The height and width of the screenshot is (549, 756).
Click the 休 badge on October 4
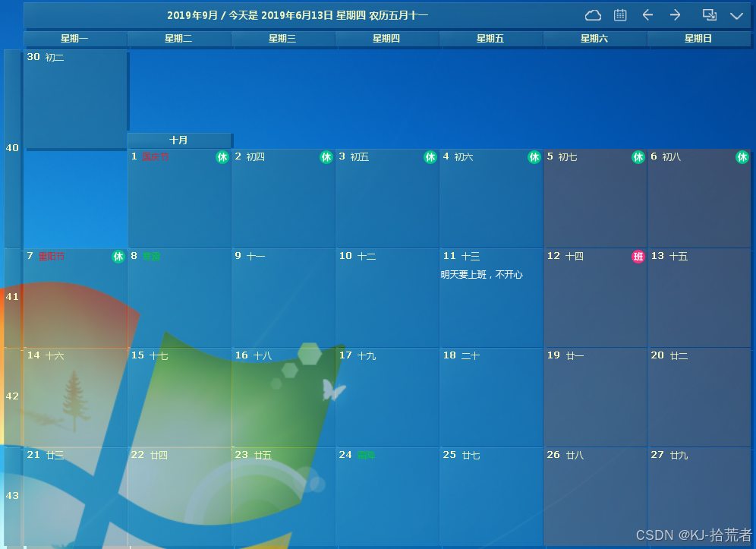pyautogui.click(x=534, y=156)
